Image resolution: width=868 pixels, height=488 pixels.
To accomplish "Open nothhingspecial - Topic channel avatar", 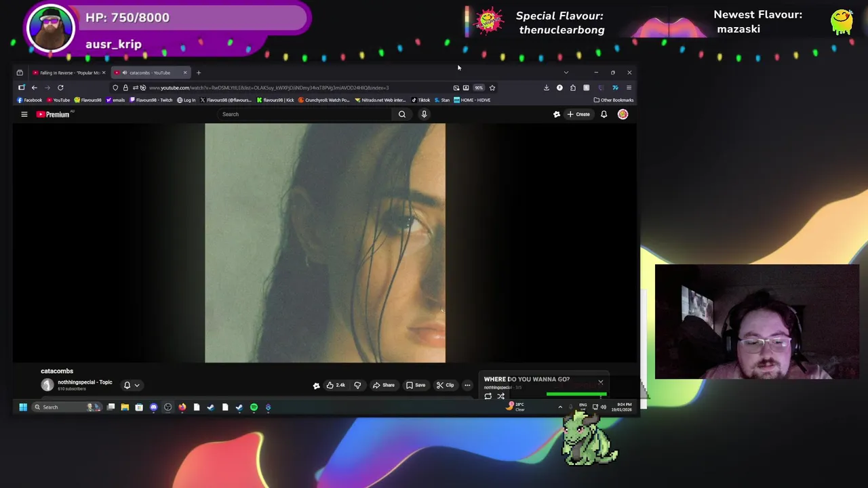I will [x=47, y=385].
